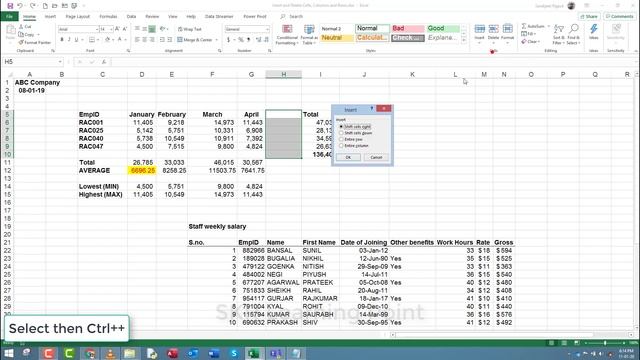Click OK in the Insert dialog
Image resolution: width=640 pixels, height=360 pixels.
coord(348,157)
